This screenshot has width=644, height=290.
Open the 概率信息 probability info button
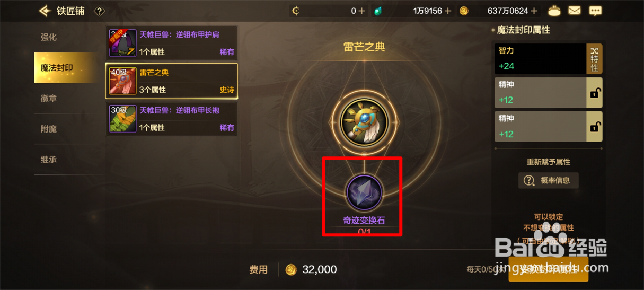(549, 180)
